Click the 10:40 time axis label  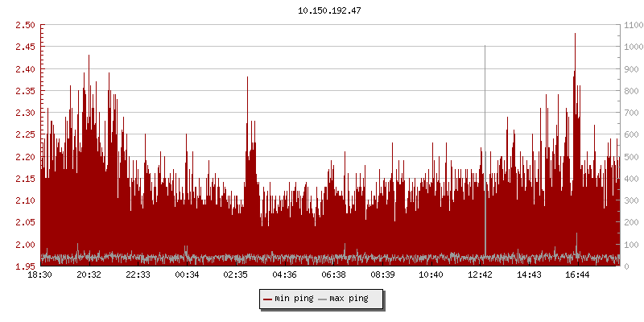tap(431, 275)
